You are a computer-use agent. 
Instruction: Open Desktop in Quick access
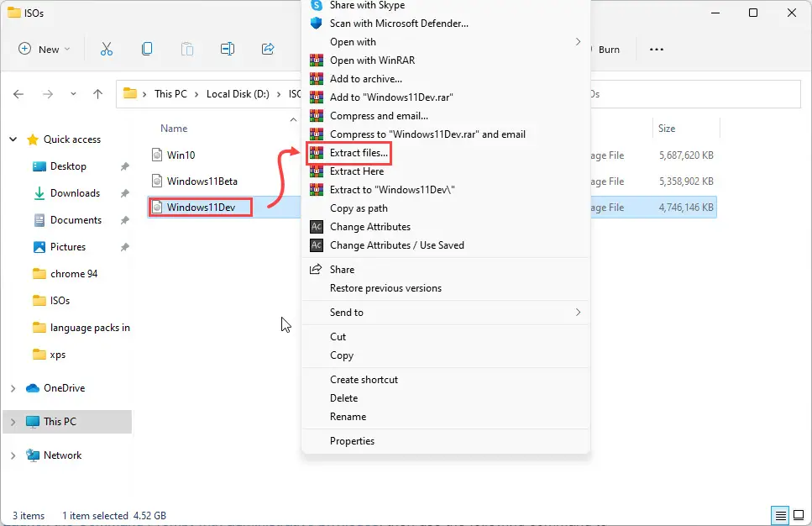click(x=68, y=166)
